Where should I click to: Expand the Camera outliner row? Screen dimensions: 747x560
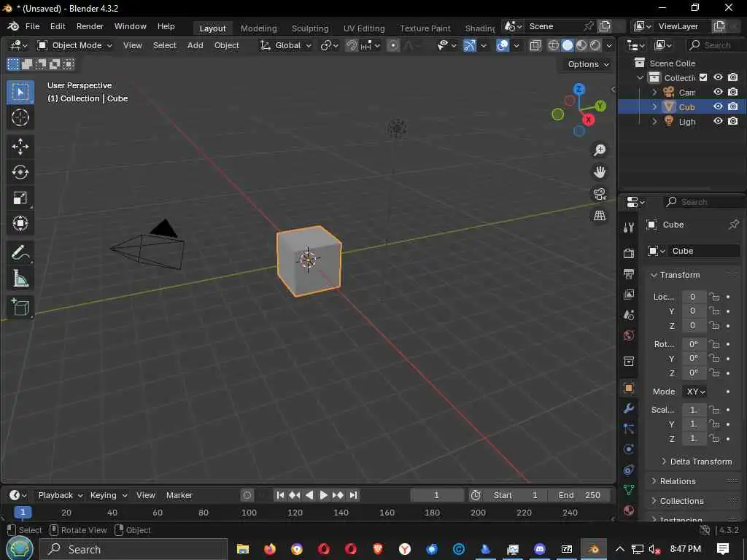coord(654,92)
